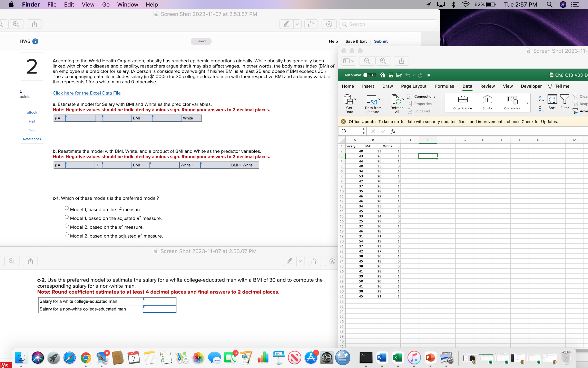Click the HW6 info icon
Image resolution: width=588 pixels, height=368 pixels.
35,41
